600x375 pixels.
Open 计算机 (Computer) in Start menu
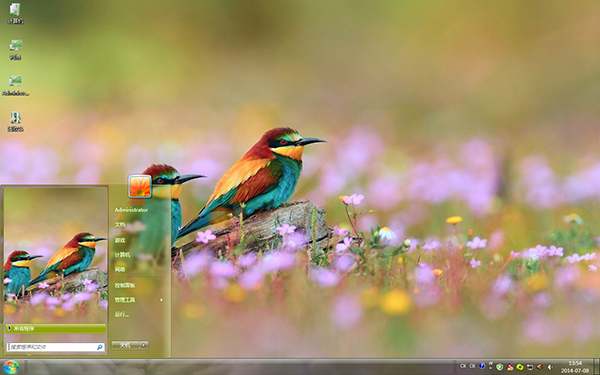click(122, 255)
